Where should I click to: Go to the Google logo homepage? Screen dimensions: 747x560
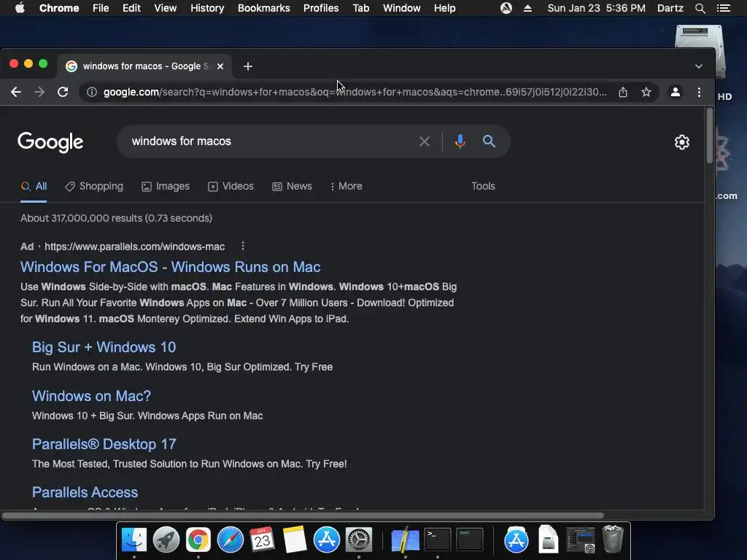50,142
